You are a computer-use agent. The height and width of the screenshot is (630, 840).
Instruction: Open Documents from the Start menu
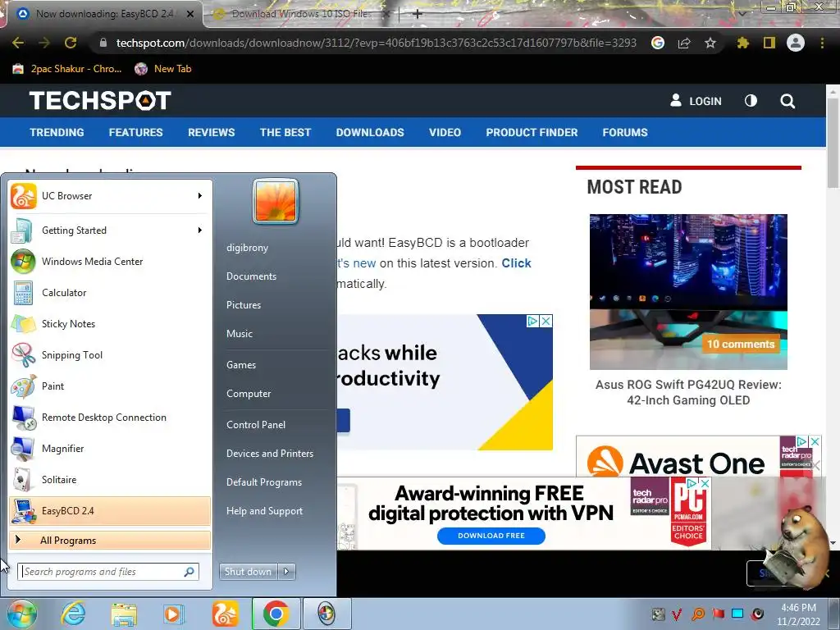pyautogui.click(x=251, y=276)
